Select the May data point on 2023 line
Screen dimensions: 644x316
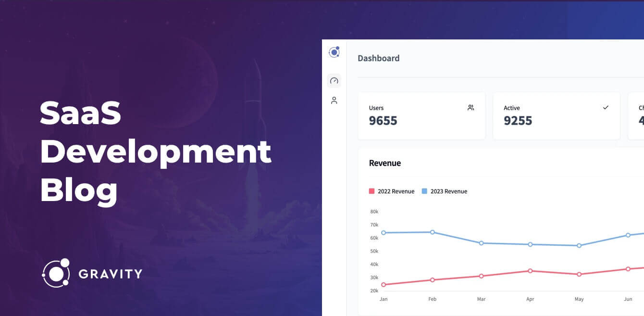(x=579, y=246)
